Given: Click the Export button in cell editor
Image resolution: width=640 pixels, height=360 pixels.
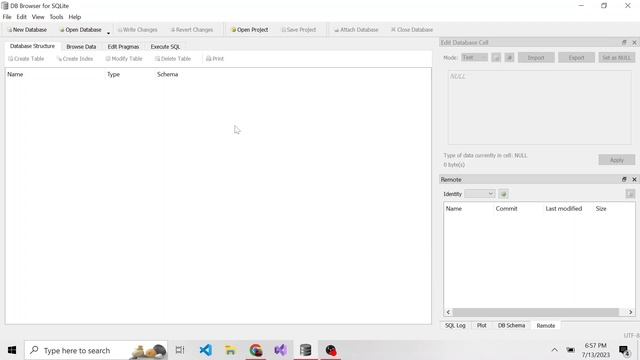Looking at the screenshot, I should 576,58.
